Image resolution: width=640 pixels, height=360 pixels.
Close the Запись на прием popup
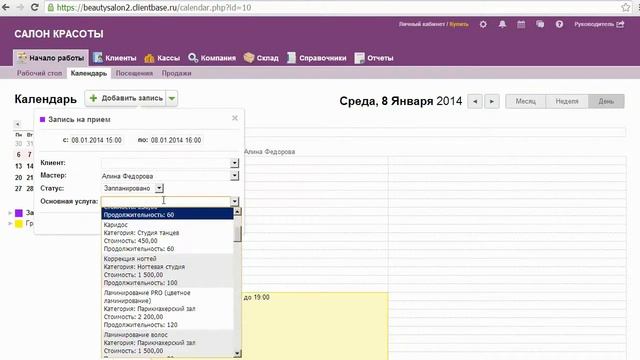pyautogui.click(x=235, y=118)
